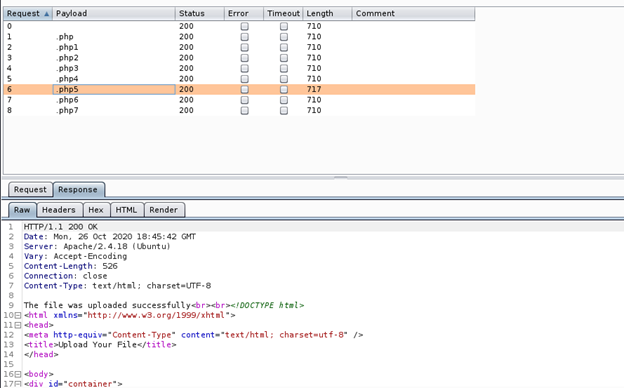The width and height of the screenshot is (624, 388).
Task: Select the .php7 payload cell
Action: coord(114,111)
